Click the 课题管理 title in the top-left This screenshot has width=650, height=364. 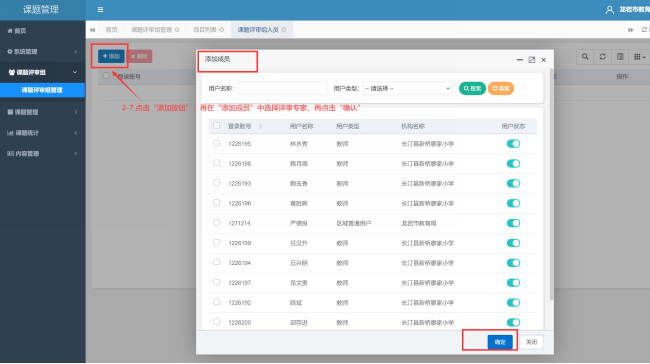click(x=41, y=10)
